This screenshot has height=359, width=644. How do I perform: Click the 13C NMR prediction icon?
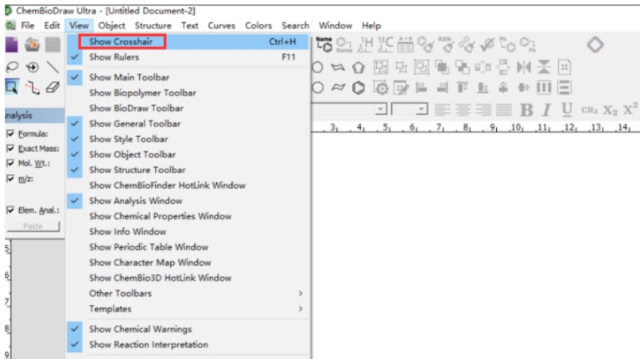pos(386,44)
